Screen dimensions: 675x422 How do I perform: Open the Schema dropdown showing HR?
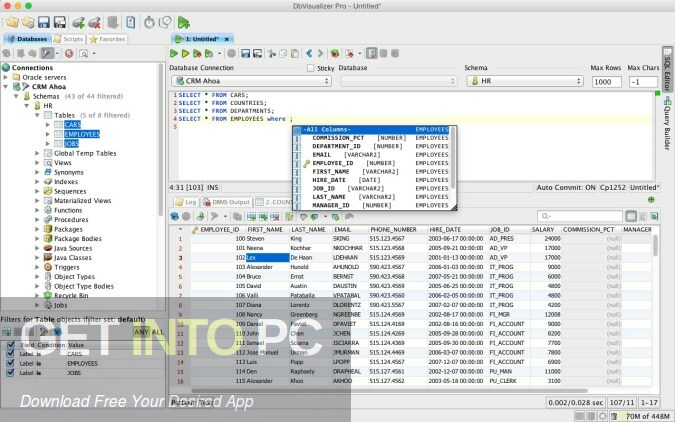pos(525,81)
